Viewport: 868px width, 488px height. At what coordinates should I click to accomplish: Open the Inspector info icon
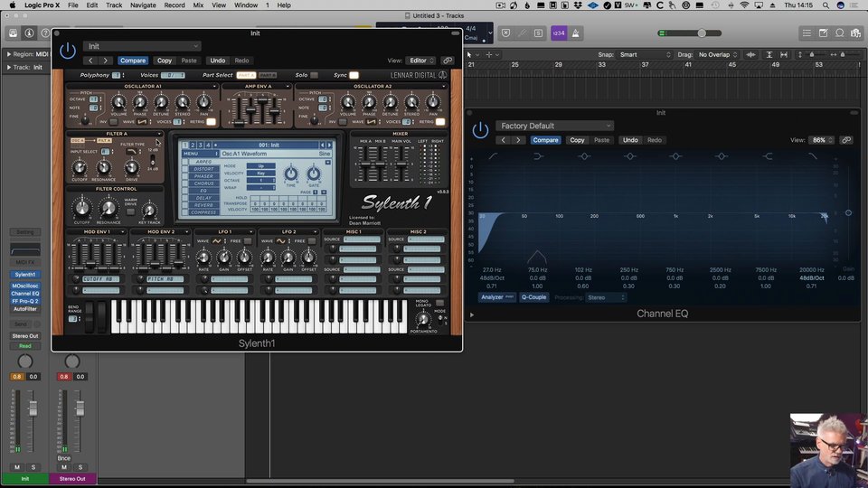pyautogui.click(x=29, y=33)
